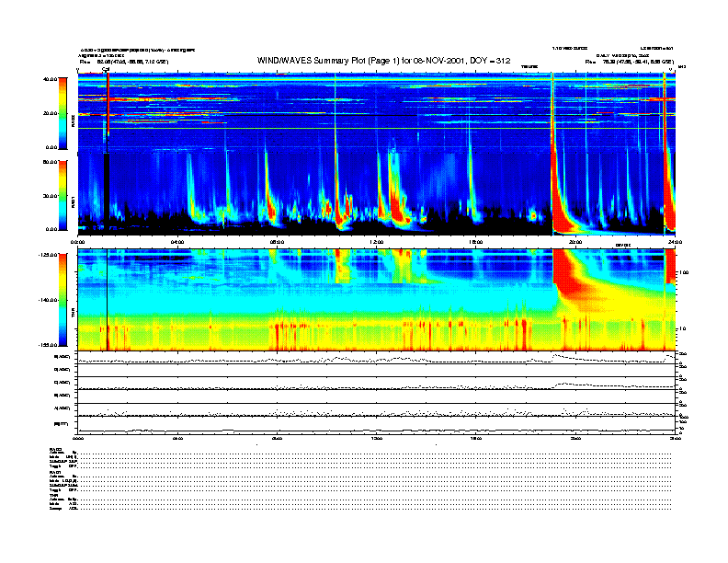Click the top line plot strip below TNR

[376, 359]
